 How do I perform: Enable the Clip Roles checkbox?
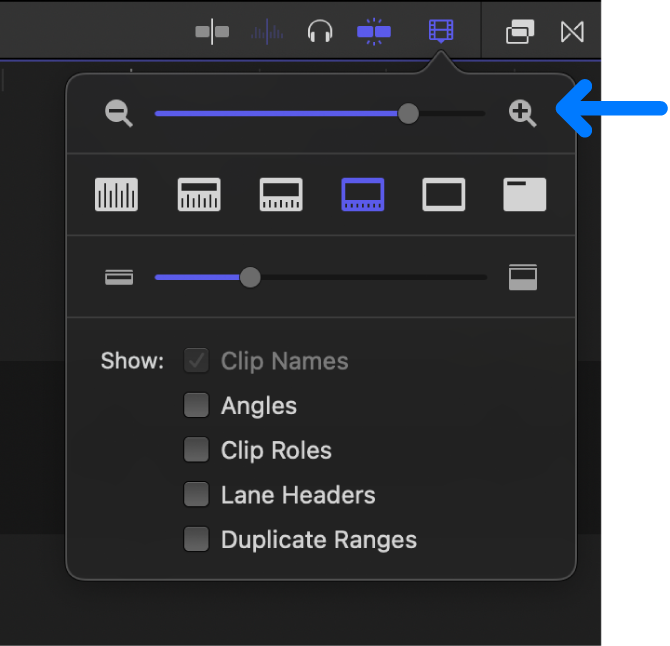tap(196, 451)
